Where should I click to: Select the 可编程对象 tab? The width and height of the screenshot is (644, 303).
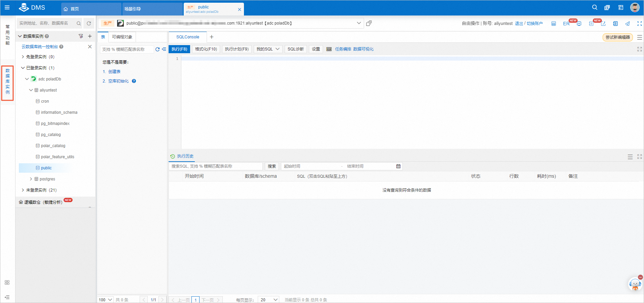coord(122,37)
